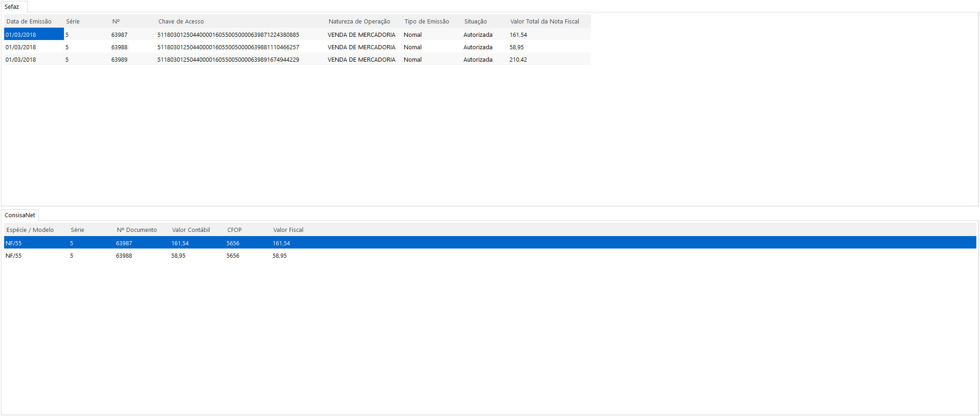Click the total value 210,42
The width and height of the screenshot is (980, 416).
coord(518,60)
